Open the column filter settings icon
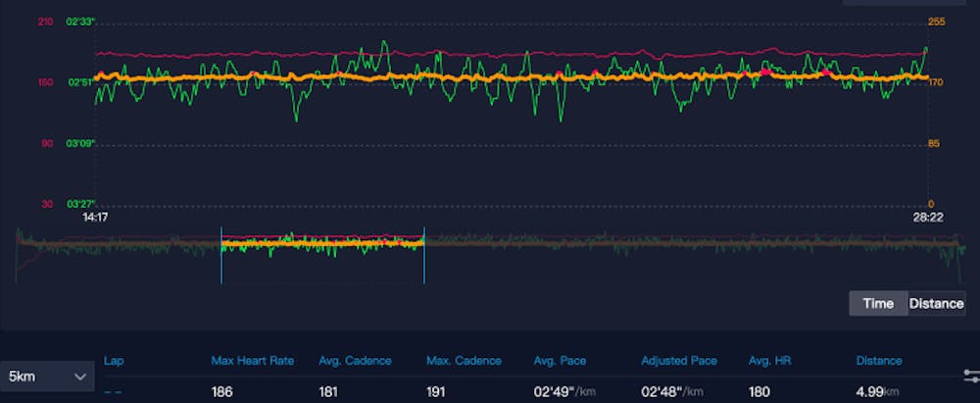Viewport: 980px width, 403px height. click(970, 376)
